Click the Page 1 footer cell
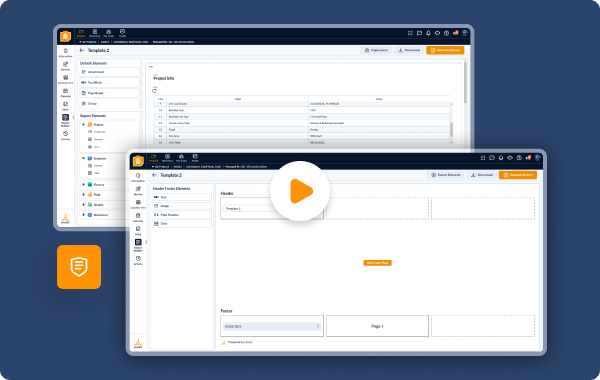 [x=377, y=326]
